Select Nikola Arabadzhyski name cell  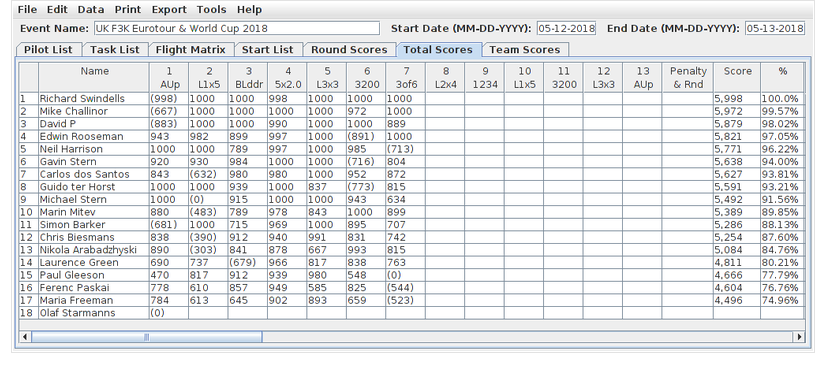(94, 250)
